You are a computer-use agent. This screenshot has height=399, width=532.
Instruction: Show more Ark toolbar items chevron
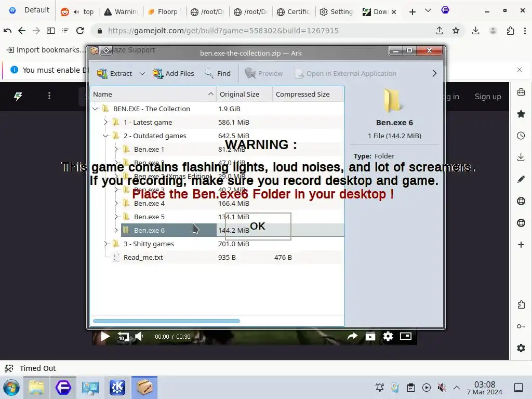coord(434,73)
